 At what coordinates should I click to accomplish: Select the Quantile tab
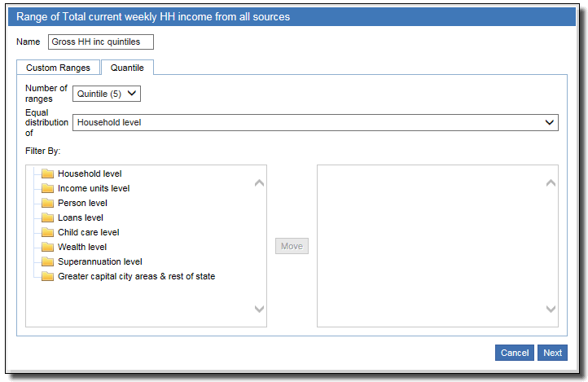tap(127, 68)
